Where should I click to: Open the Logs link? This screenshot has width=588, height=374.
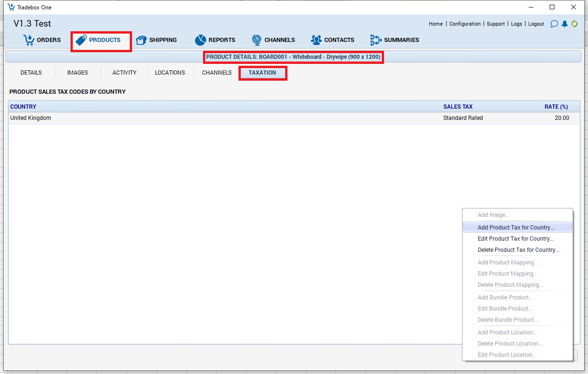tap(517, 24)
